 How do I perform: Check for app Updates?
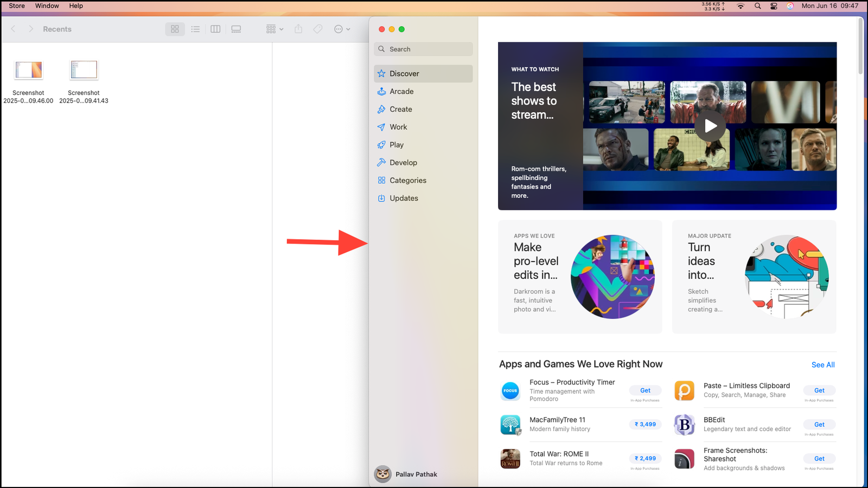404,198
